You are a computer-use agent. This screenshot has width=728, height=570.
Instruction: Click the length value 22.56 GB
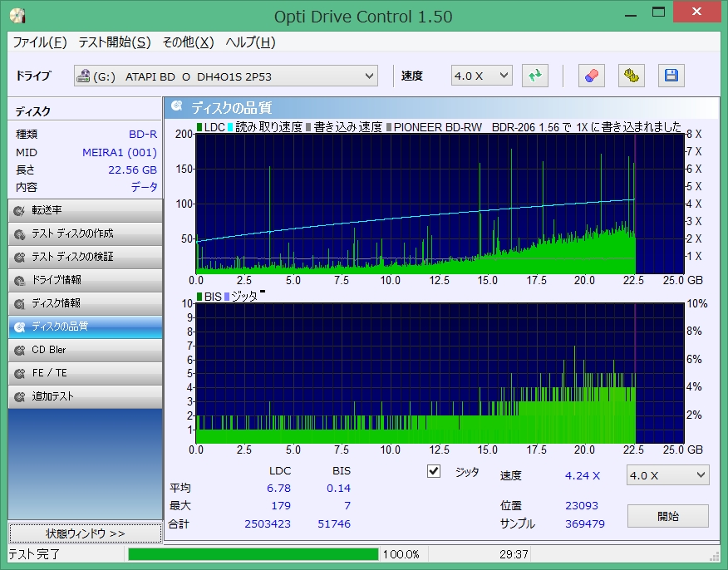pos(132,170)
